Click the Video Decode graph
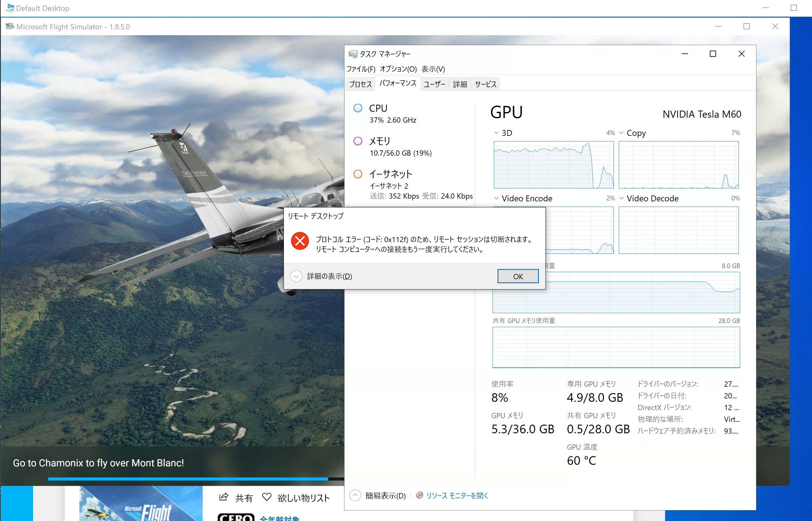812x521 pixels. tap(678, 230)
